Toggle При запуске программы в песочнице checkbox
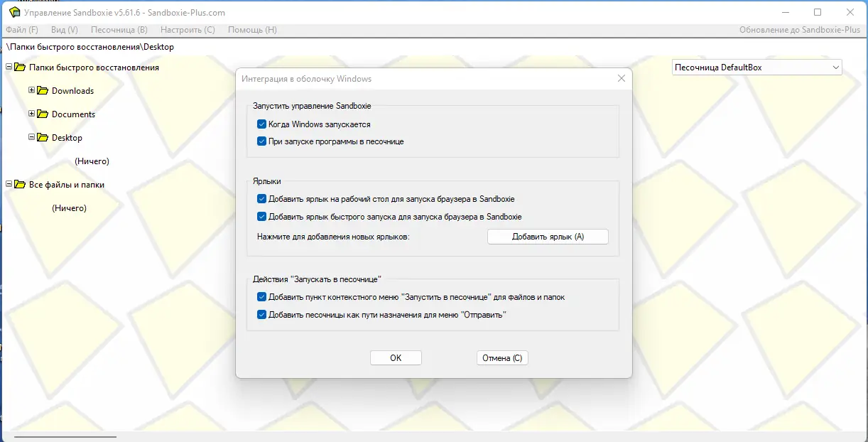 [x=261, y=141]
